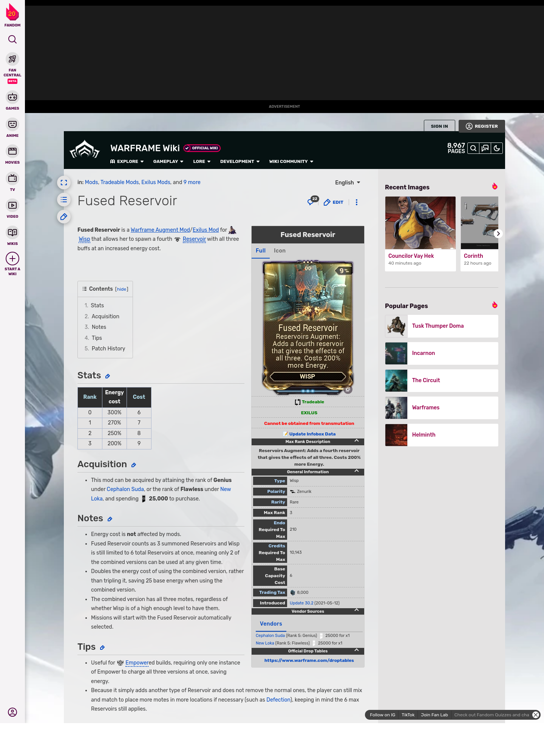Open the sidebar search magnifier icon
This screenshot has height=756, width=544.
pyautogui.click(x=12, y=39)
